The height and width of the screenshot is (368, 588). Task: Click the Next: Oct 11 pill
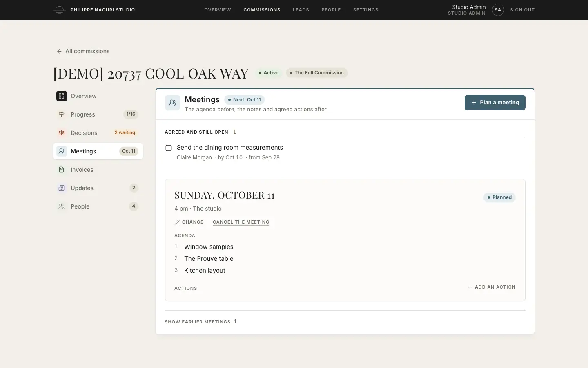(244, 100)
